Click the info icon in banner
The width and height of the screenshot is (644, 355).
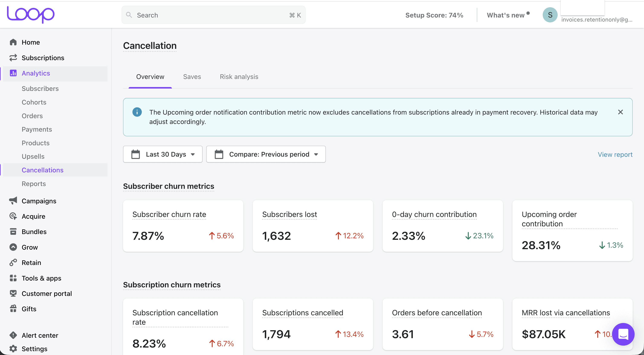click(137, 112)
